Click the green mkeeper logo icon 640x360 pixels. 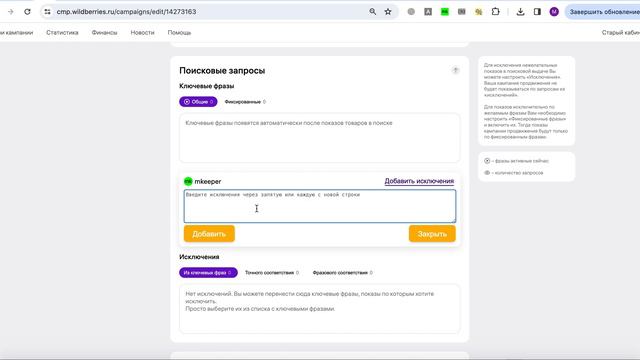pos(188,181)
